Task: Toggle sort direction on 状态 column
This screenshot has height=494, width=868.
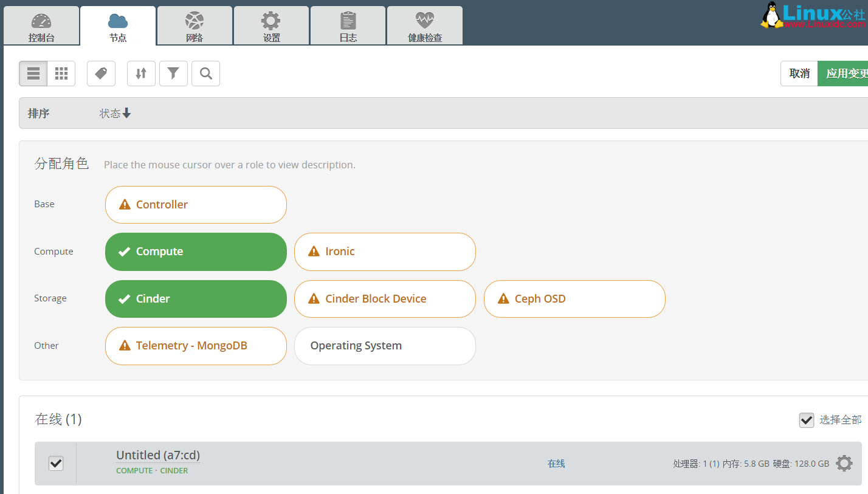Action: [115, 114]
